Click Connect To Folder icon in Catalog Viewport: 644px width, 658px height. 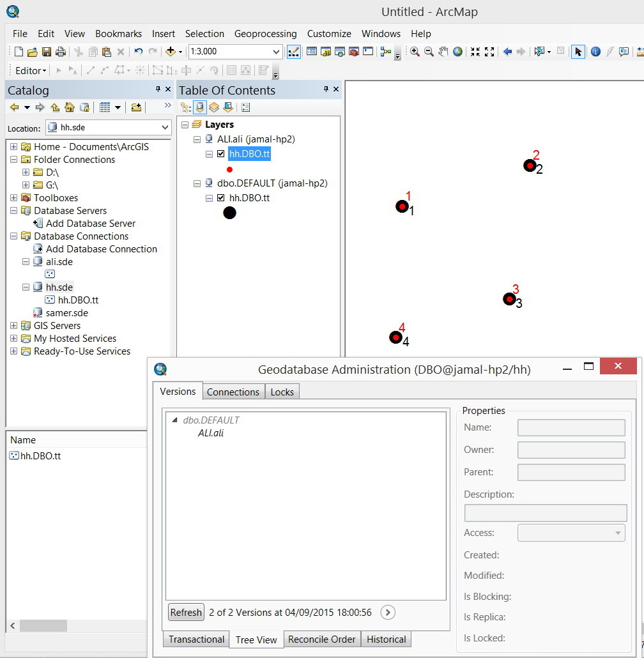pyautogui.click(x=136, y=107)
